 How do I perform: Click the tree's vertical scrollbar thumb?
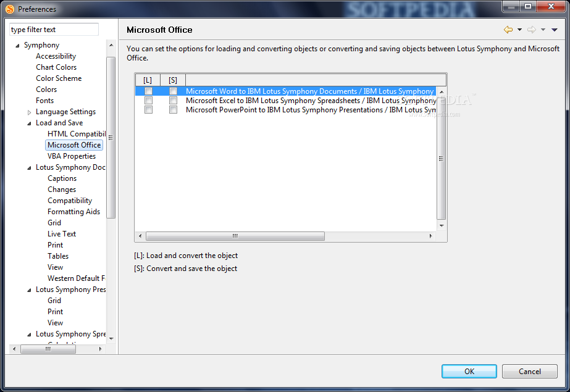[111, 137]
